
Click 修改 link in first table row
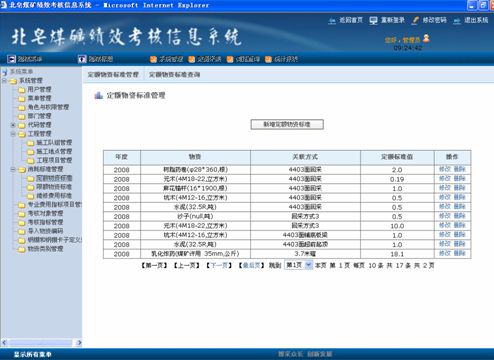click(445, 169)
